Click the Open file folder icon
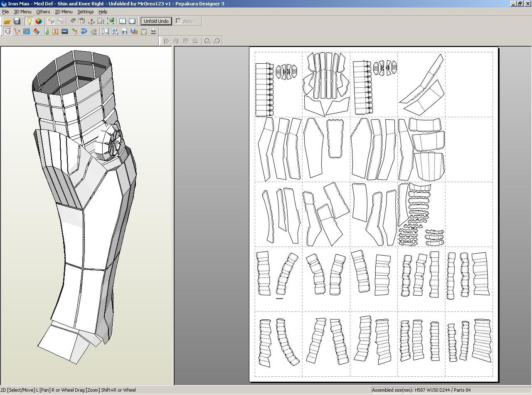This screenshot has width=532, height=395. [x=7, y=21]
